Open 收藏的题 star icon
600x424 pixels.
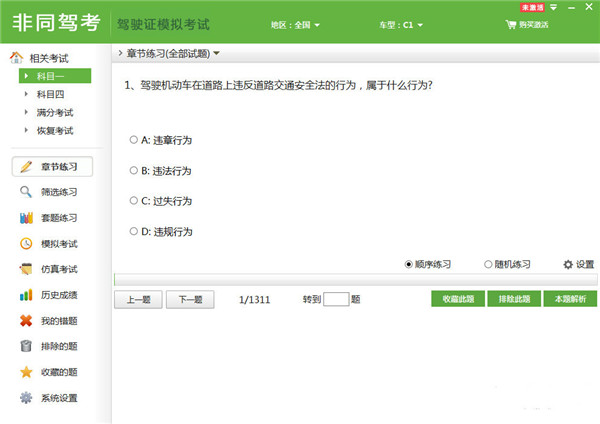click(x=26, y=372)
